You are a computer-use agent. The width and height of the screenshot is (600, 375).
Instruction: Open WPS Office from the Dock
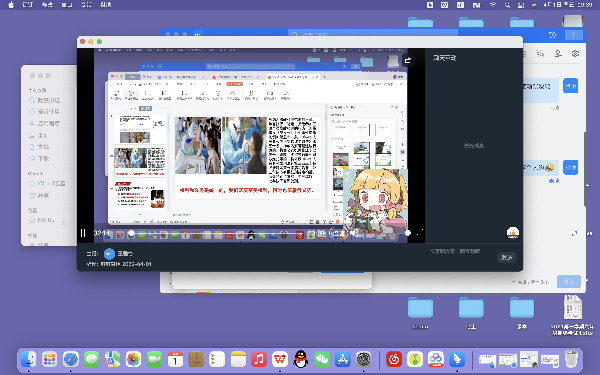point(280,359)
